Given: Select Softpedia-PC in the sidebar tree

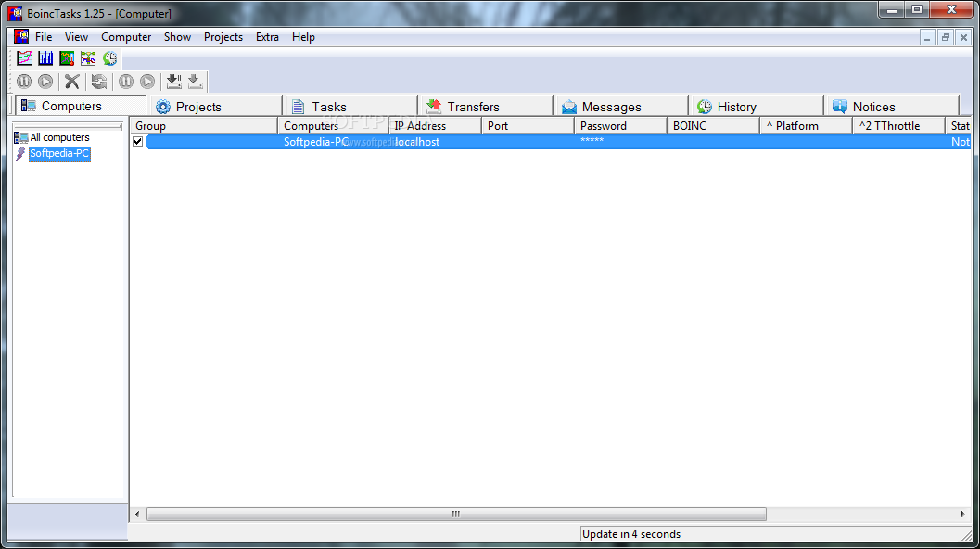Looking at the screenshot, I should [x=59, y=154].
